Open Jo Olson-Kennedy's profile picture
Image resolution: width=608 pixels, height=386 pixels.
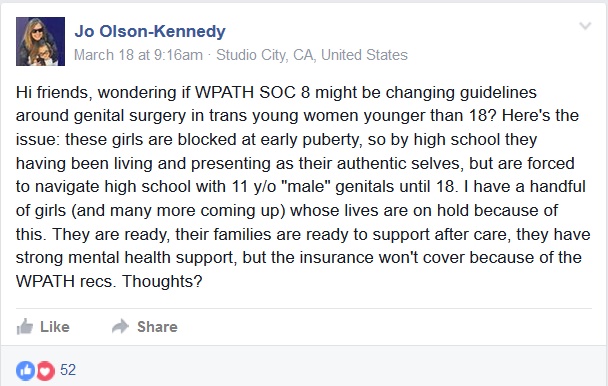(40, 42)
